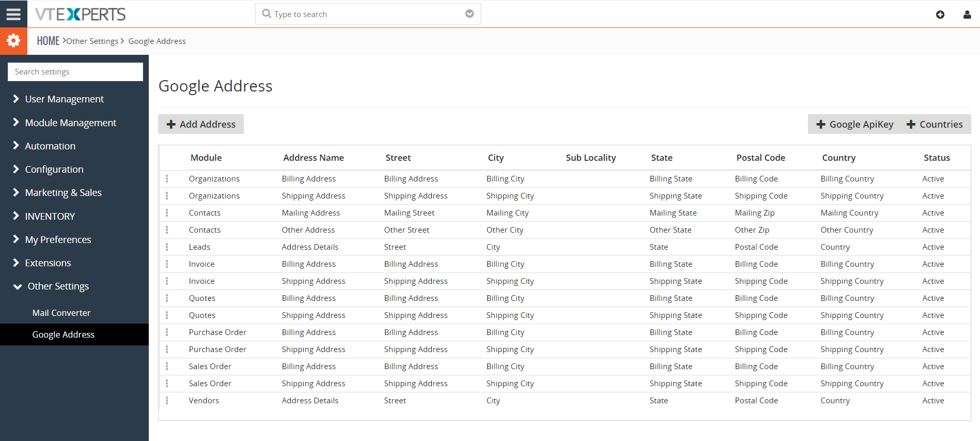Click drag handle of Contacts Mailing Address row

167,212
